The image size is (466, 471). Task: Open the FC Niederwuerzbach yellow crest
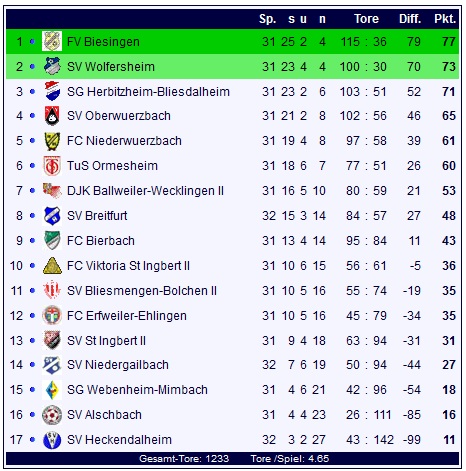[52, 141]
